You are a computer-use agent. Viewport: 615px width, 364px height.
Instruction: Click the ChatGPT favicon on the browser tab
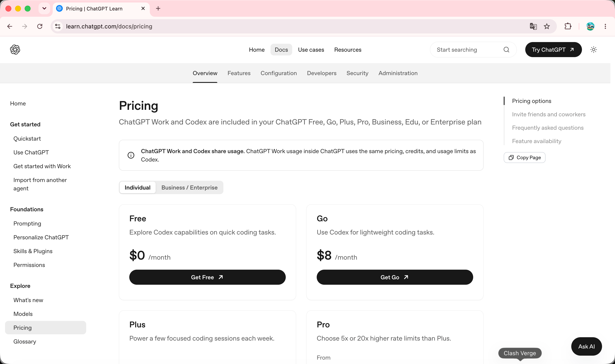(59, 9)
